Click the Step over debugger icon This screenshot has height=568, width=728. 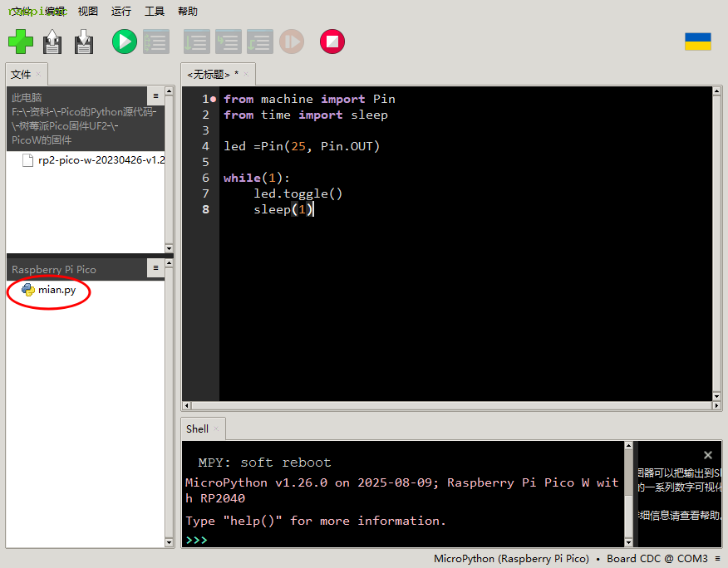tap(197, 42)
